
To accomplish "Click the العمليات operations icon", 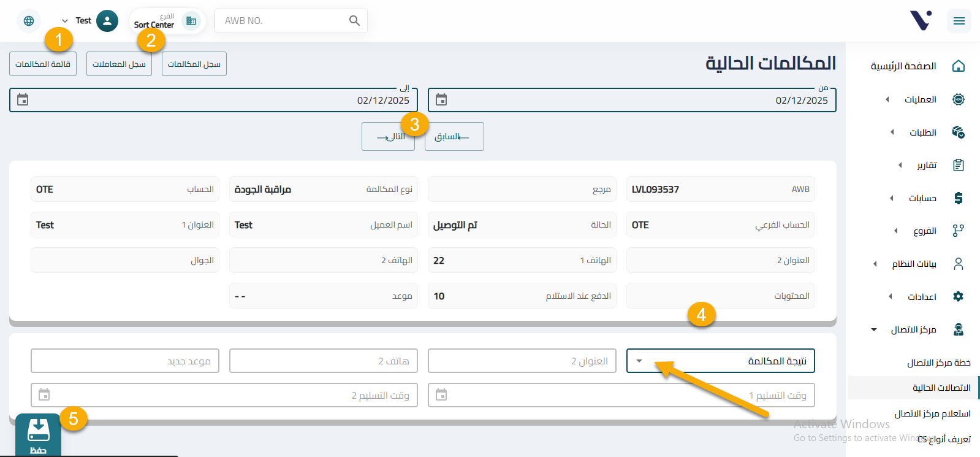I will pyautogui.click(x=959, y=99).
